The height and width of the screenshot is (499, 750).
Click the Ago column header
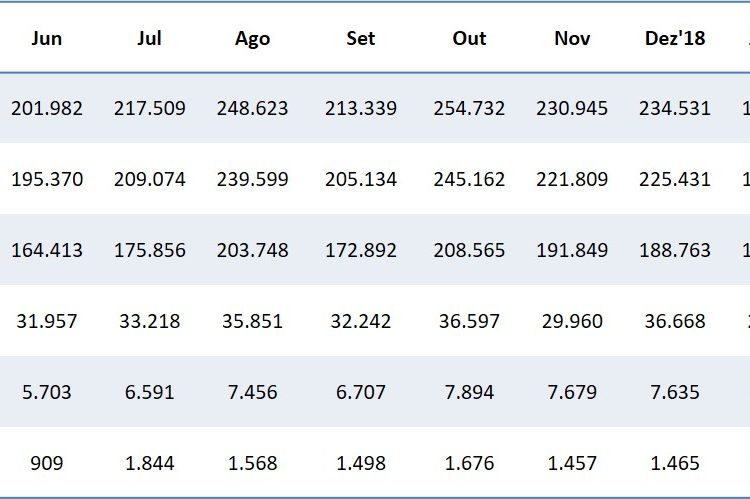click(x=252, y=39)
